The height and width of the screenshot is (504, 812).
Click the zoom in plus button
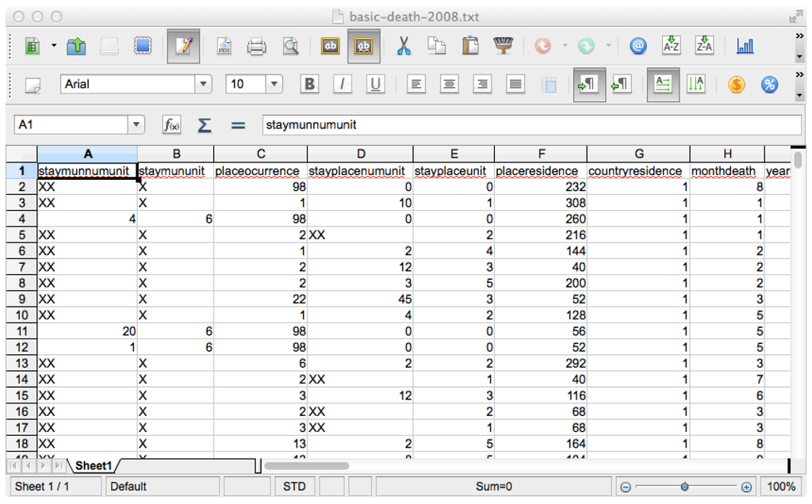[746, 487]
